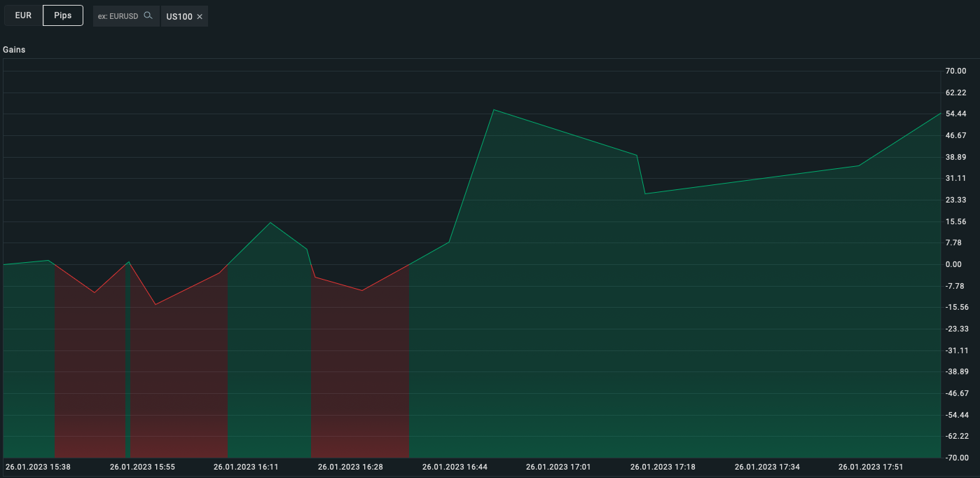Click the -62.22 y-axis label
Viewport: 980px width, 478px height.
pos(957,436)
